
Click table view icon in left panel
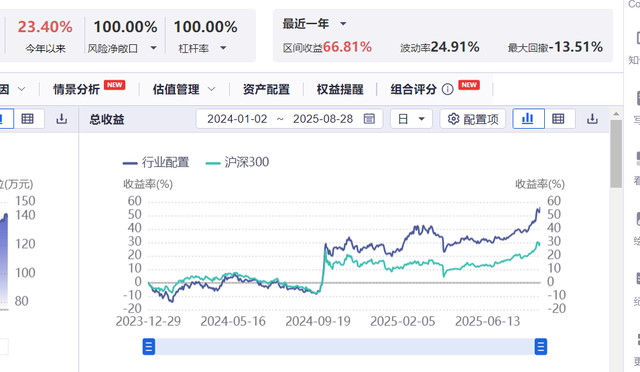[27, 119]
